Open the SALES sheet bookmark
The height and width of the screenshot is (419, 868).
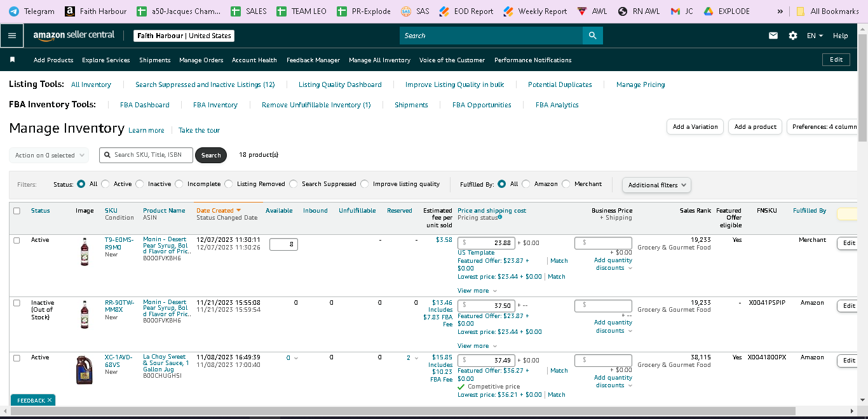(248, 11)
